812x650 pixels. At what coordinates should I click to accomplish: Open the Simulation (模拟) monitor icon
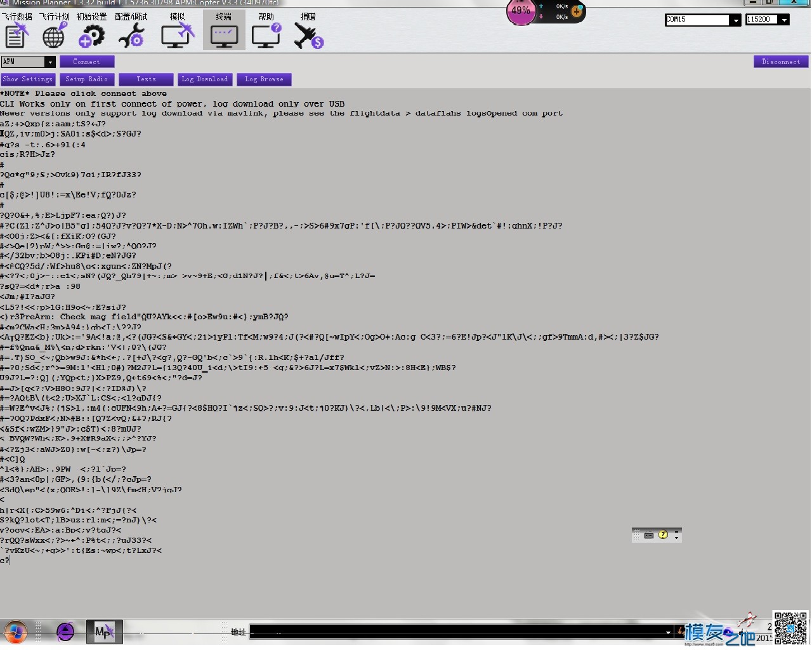pyautogui.click(x=178, y=30)
